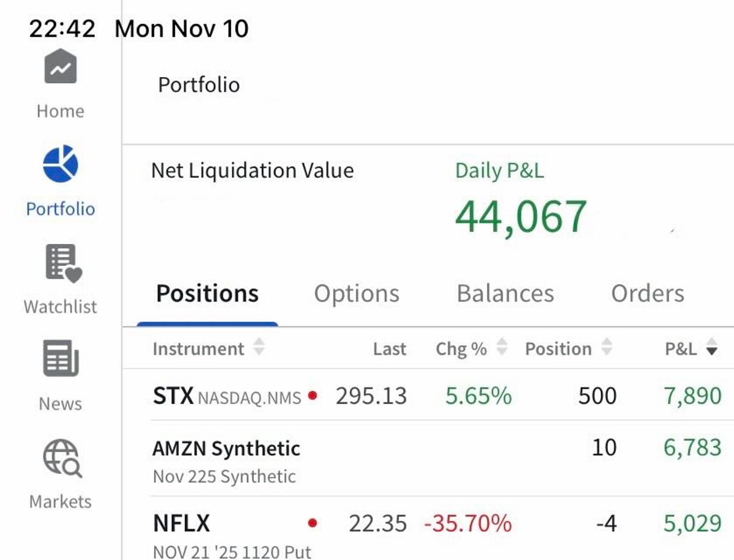Click the red dot next to STX

pyautogui.click(x=313, y=396)
